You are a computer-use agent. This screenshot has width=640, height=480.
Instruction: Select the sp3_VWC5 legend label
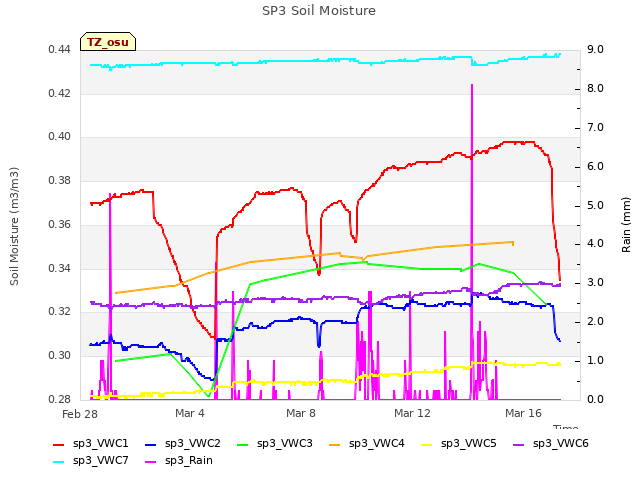[x=469, y=443]
